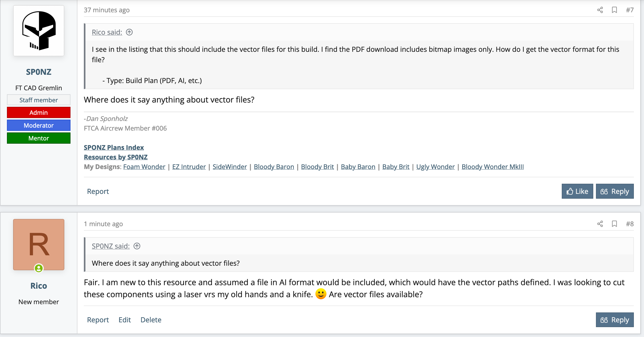The image size is (644, 337).
Task: Open the SPONZ Plans Index link
Action: click(114, 147)
